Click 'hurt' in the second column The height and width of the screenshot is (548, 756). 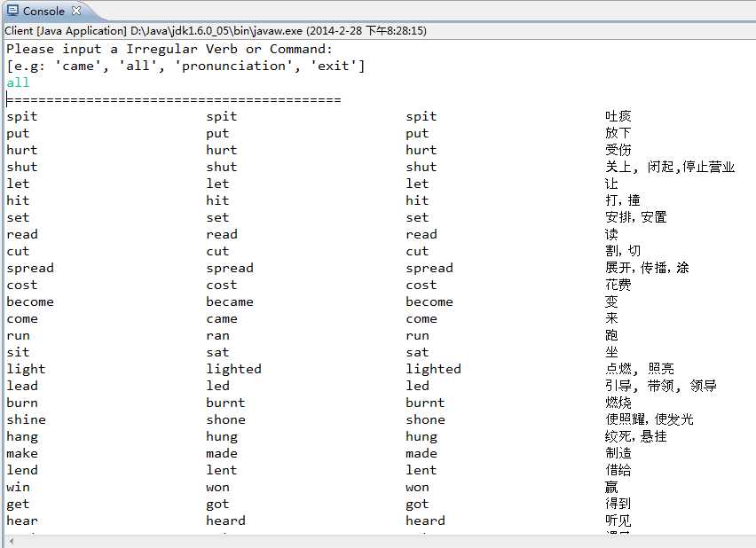(x=222, y=151)
